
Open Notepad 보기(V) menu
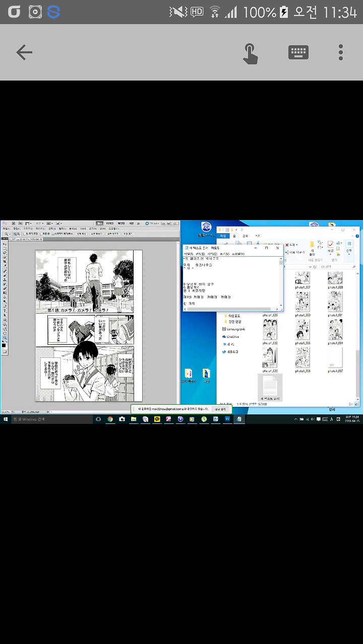(224, 253)
